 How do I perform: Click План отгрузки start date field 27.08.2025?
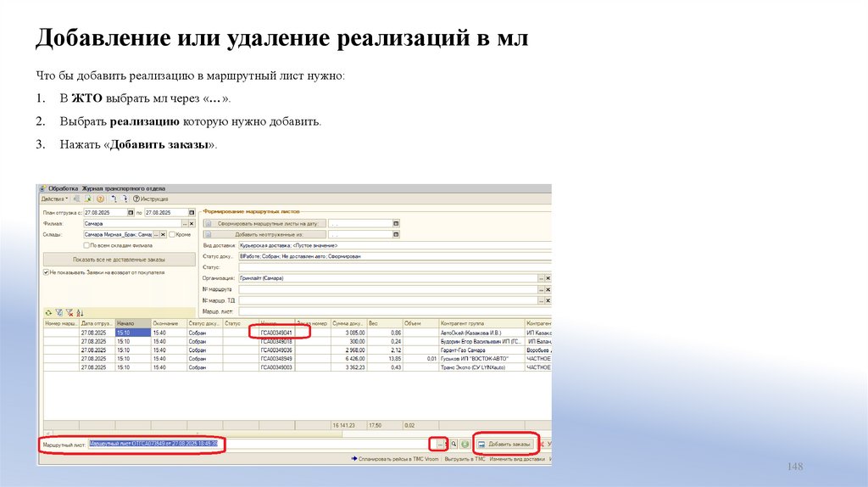click(x=105, y=212)
